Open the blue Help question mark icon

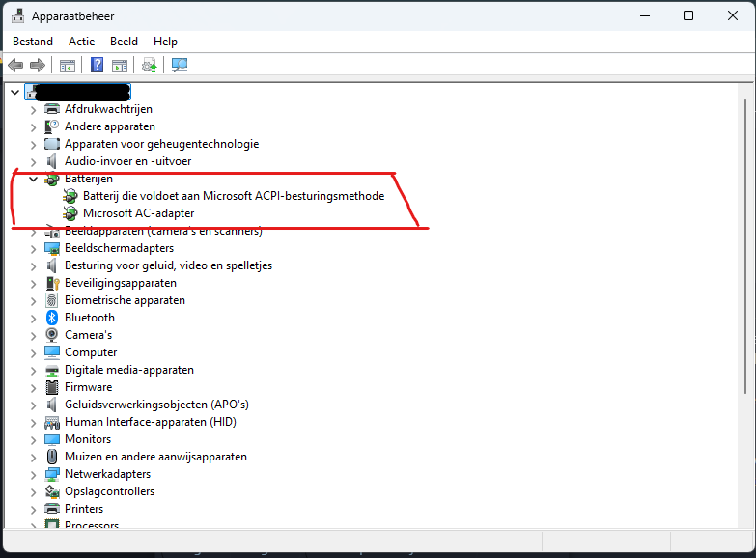tap(97, 65)
